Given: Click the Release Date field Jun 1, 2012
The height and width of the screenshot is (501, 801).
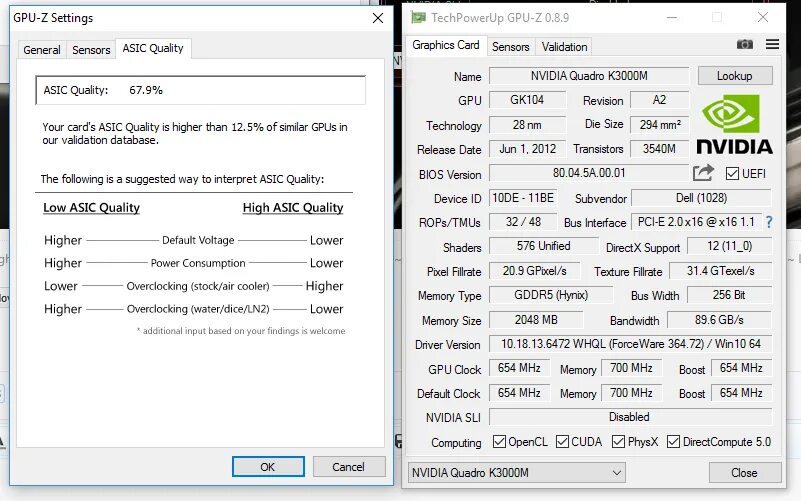Looking at the screenshot, I should pos(527,149).
